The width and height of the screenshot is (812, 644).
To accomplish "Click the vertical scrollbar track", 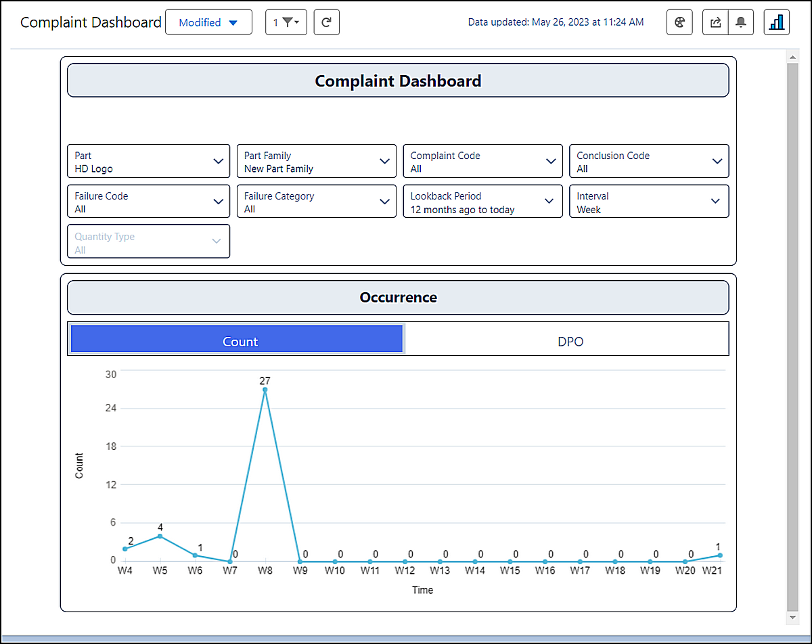I will [x=793, y=338].
